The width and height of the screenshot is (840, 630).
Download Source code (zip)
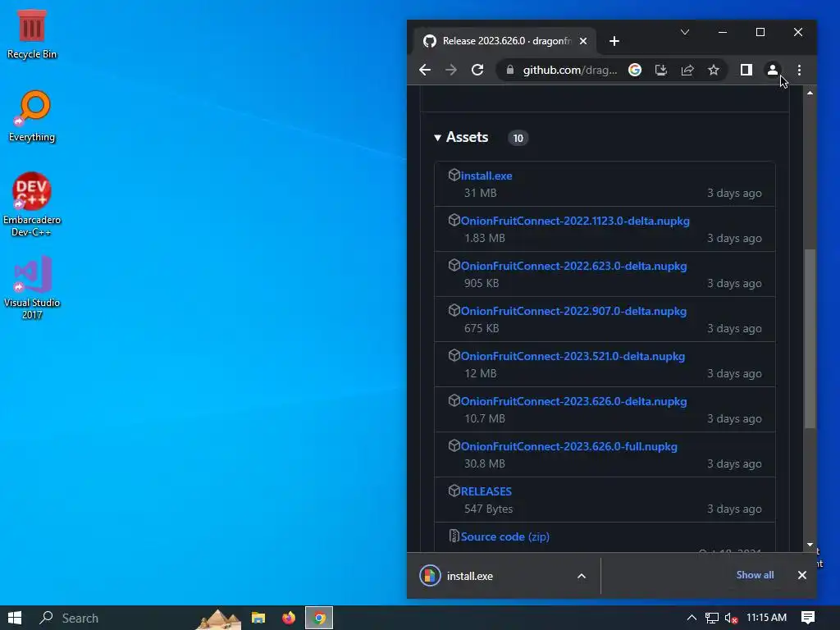[x=505, y=536]
